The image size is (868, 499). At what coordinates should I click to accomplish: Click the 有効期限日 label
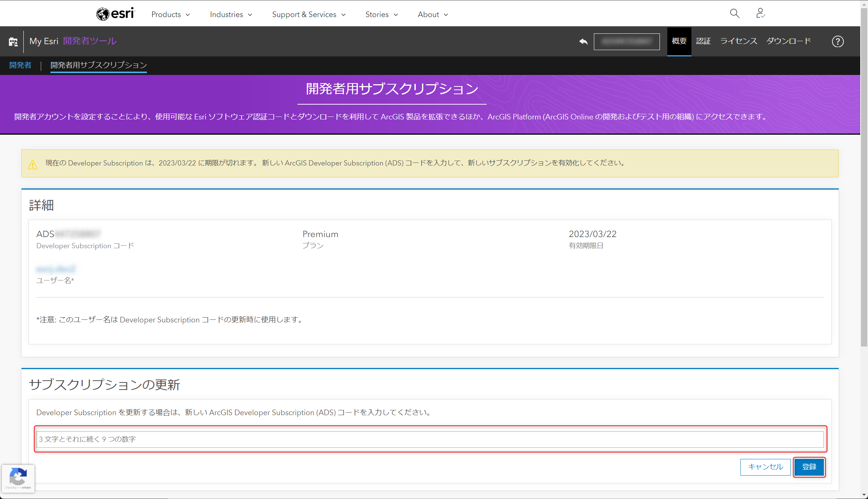(586, 246)
